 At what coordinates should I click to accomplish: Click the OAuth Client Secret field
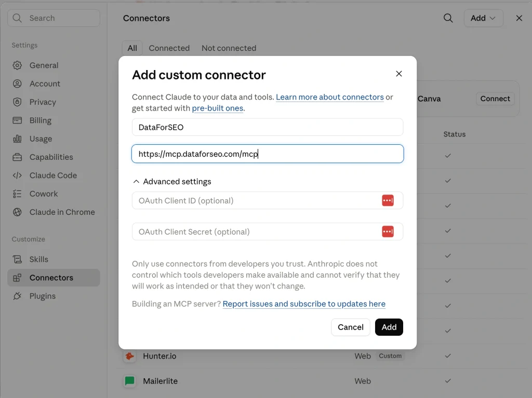click(x=268, y=231)
